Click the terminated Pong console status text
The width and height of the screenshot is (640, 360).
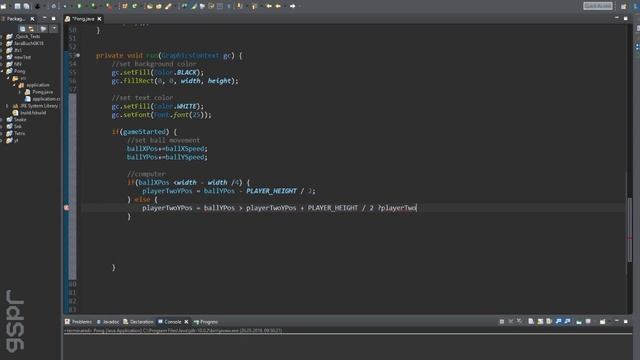click(x=173, y=330)
